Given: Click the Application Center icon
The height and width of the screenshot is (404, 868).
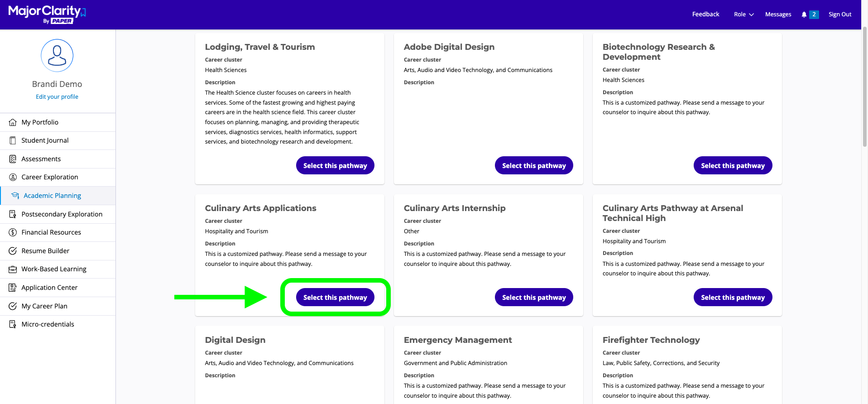Looking at the screenshot, I should coord(13,288).
